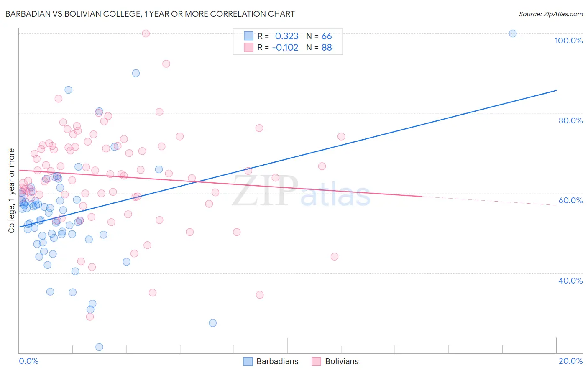
Task: Click the 0.0% x-axis label
Action: click(28, 361)
